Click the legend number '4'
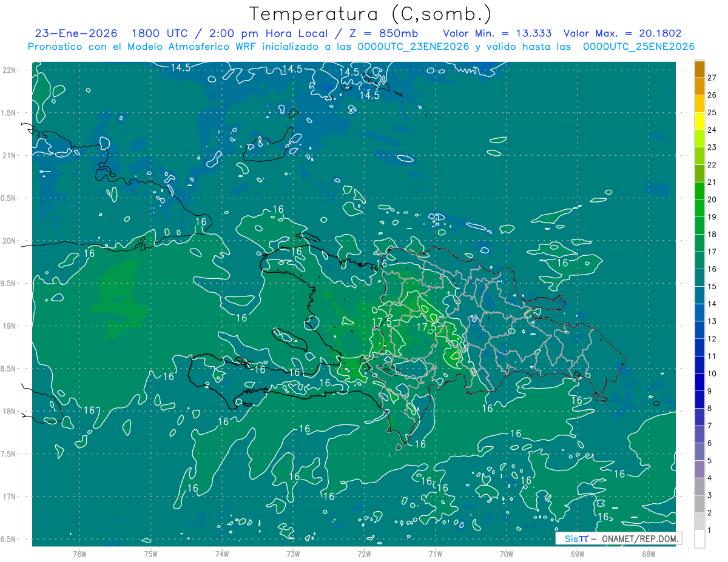This screenshot has height=562, width=728. click(x=709, y=478)
